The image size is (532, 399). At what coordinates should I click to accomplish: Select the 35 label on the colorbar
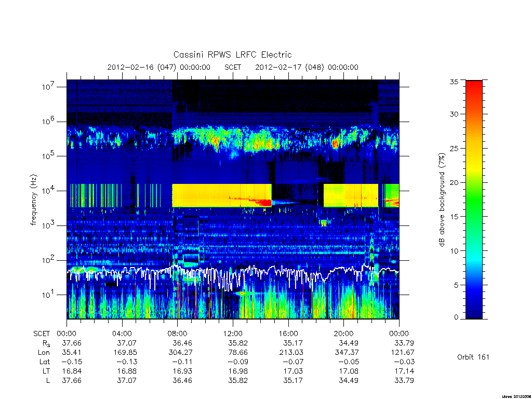pos(454,82)
